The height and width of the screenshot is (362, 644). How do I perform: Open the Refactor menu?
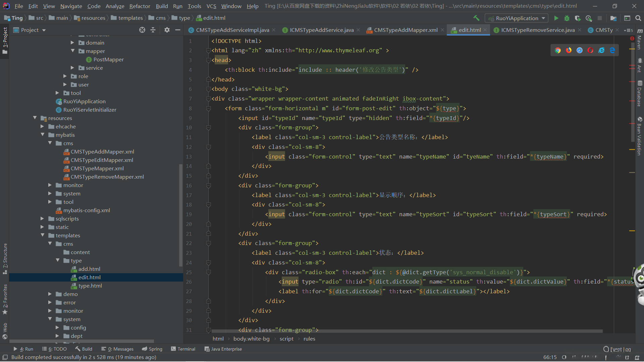click(x=140, y=6)
